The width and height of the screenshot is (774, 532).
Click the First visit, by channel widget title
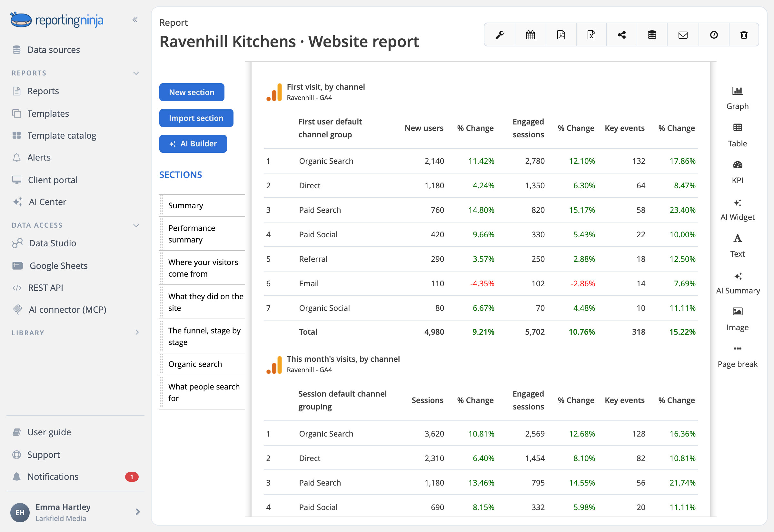326,87
